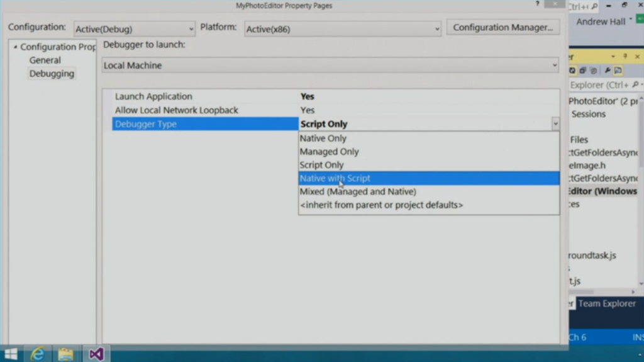Image resolution: width=644 pixels, height=362 pixels.
Task: Choose Script Only from the dropdown list
Action: click(429, 164)
